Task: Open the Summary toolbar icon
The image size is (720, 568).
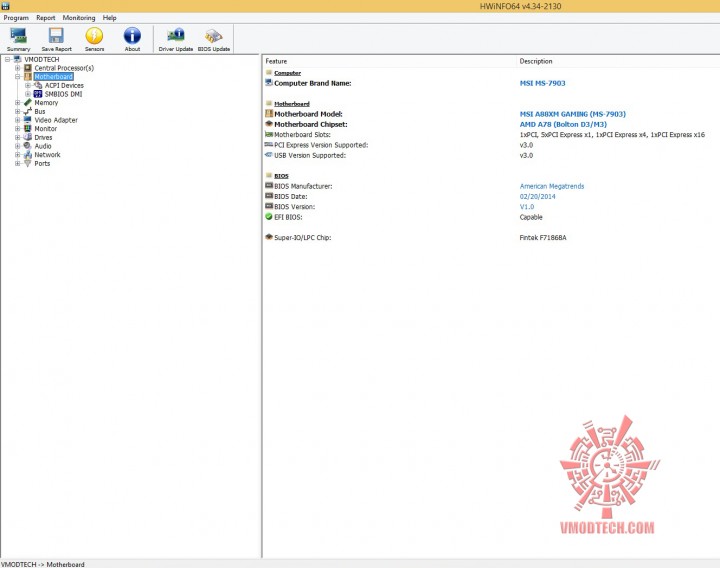Action: (18, 36)
